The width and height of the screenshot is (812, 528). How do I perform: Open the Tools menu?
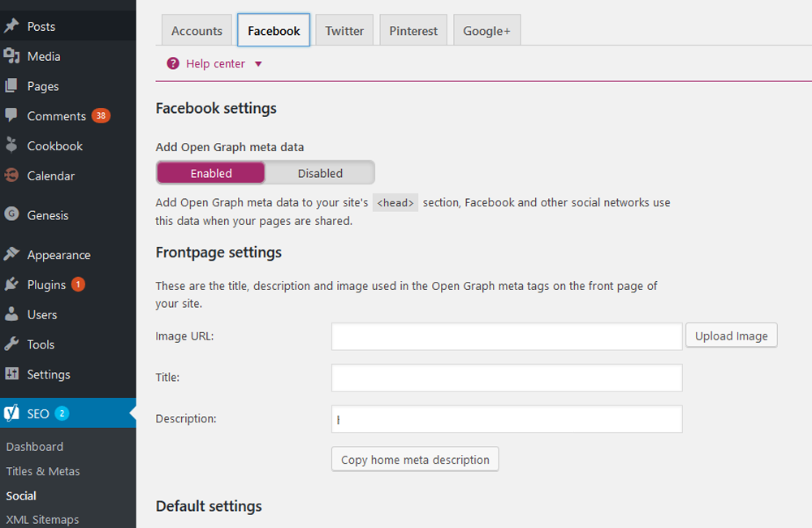tap(68, 344)
